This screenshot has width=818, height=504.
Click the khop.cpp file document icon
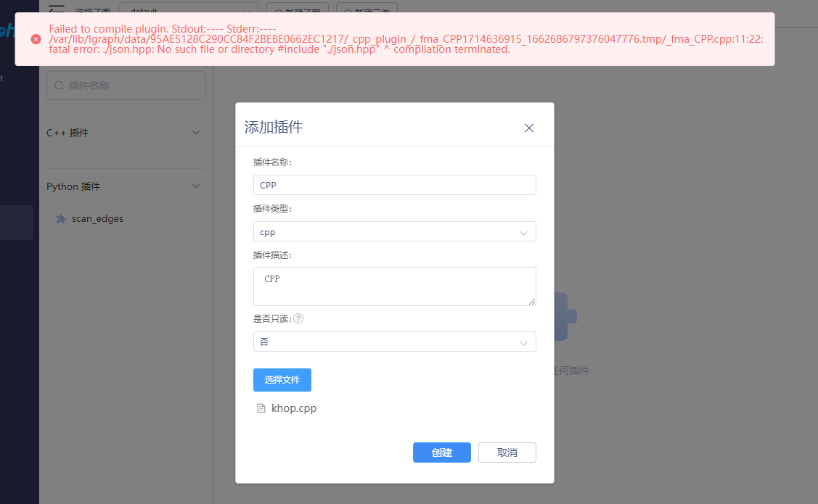pos(261,408)
